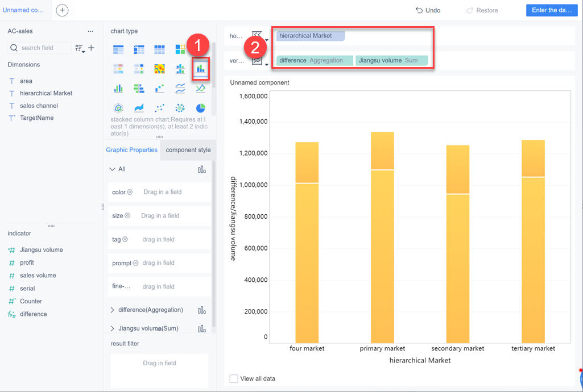This screenshot has height=392, width=583.
Task: Click the shape icon beside Jiangsu volume(Sum)
Action: point(202,328)
